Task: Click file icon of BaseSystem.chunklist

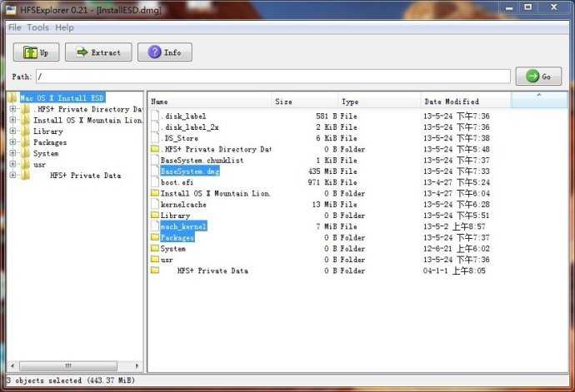Action: tap(155, 160)
